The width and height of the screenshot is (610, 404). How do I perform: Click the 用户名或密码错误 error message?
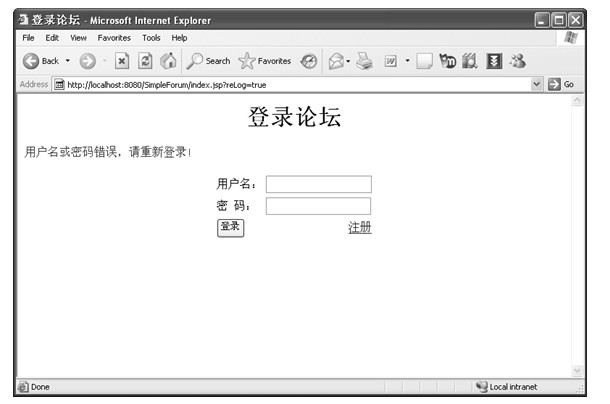coord(107,152)
